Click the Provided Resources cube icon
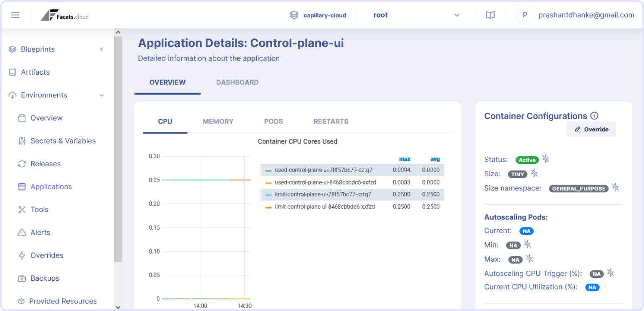Image resolution: width=644 pixels, height=311 pixels. (21, 301)
